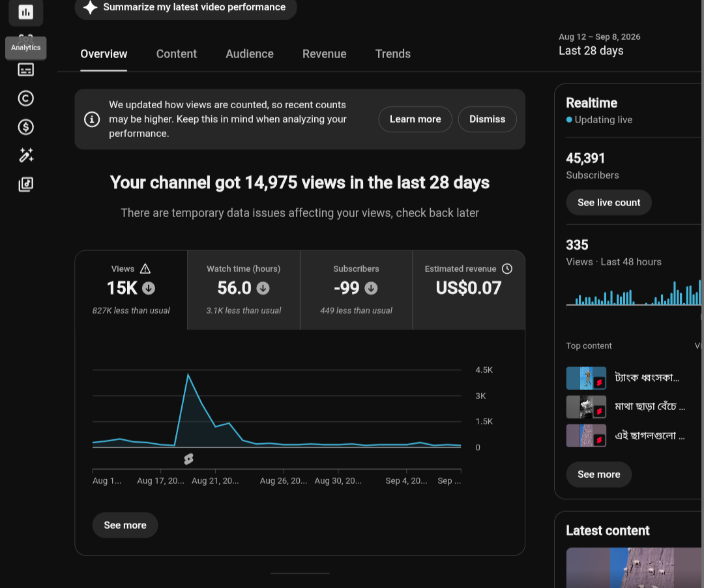Select the Watch time (hours) metric card
Screen dimensions: 704x588
243,290
